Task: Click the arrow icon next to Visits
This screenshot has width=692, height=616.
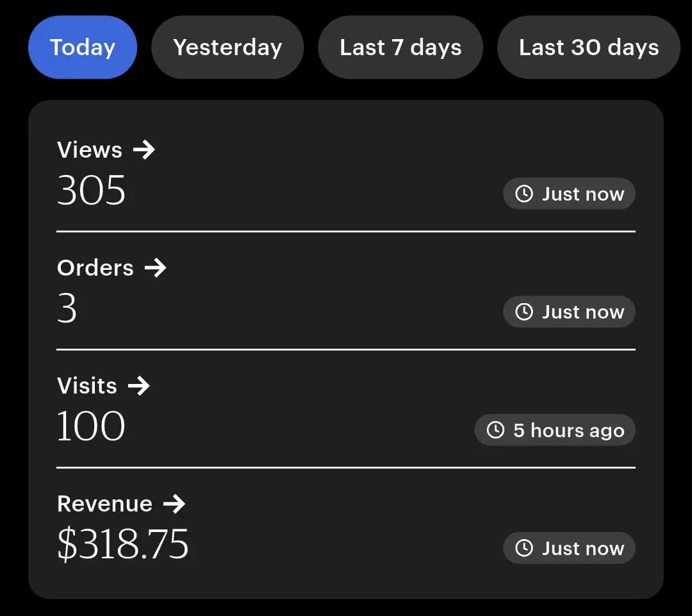Action: pos(138,386)
